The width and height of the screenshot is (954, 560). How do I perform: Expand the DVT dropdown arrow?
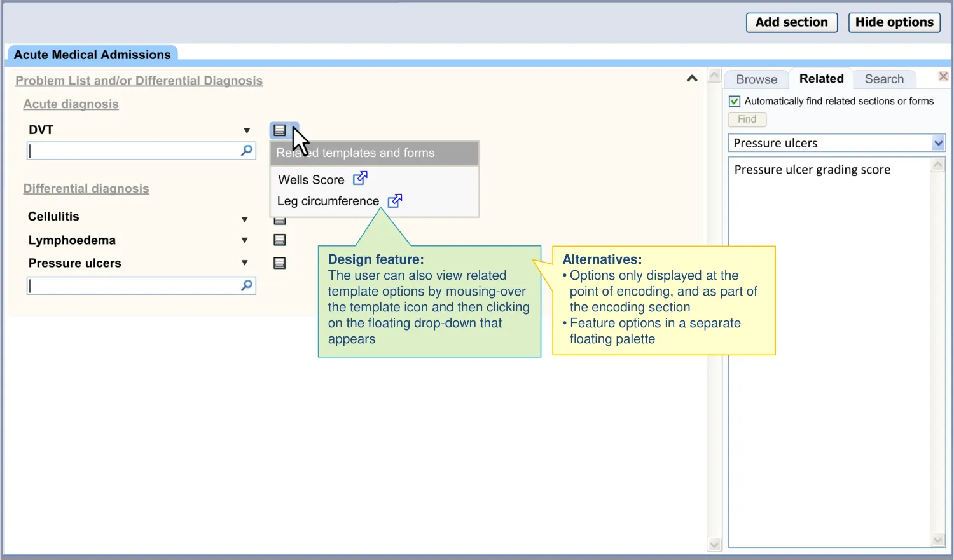pyautogui.click(x=247, y=131)
